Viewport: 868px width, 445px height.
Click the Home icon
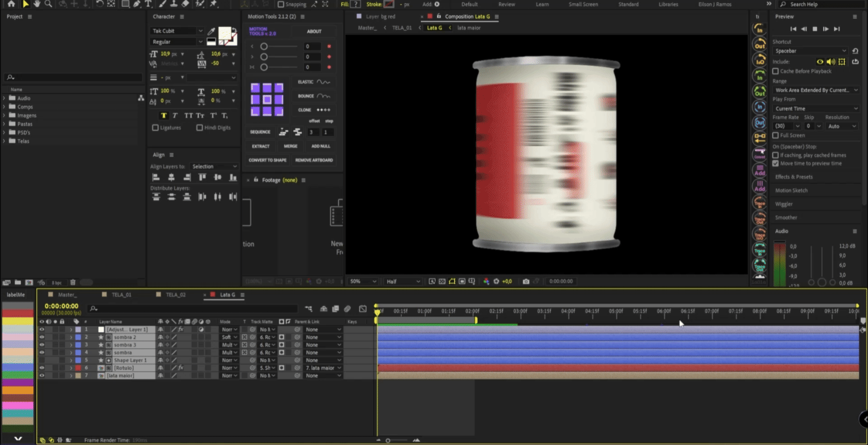click(11, 4)
